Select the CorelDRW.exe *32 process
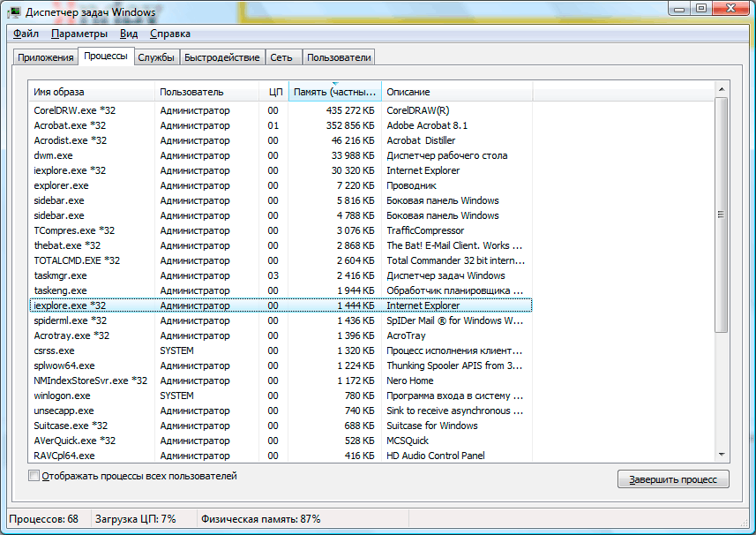Viewport: 756px width, 535px height. coord(281,110)
